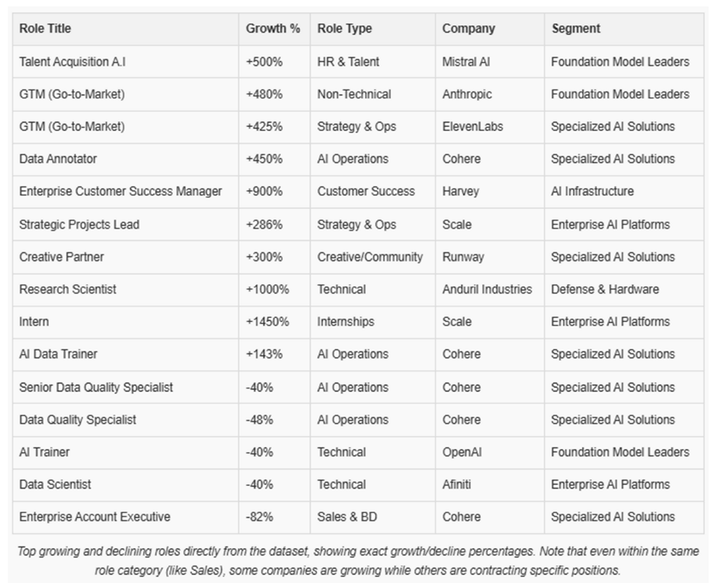
Task: Select the Anduril Industries company cell
Action: 487,289
